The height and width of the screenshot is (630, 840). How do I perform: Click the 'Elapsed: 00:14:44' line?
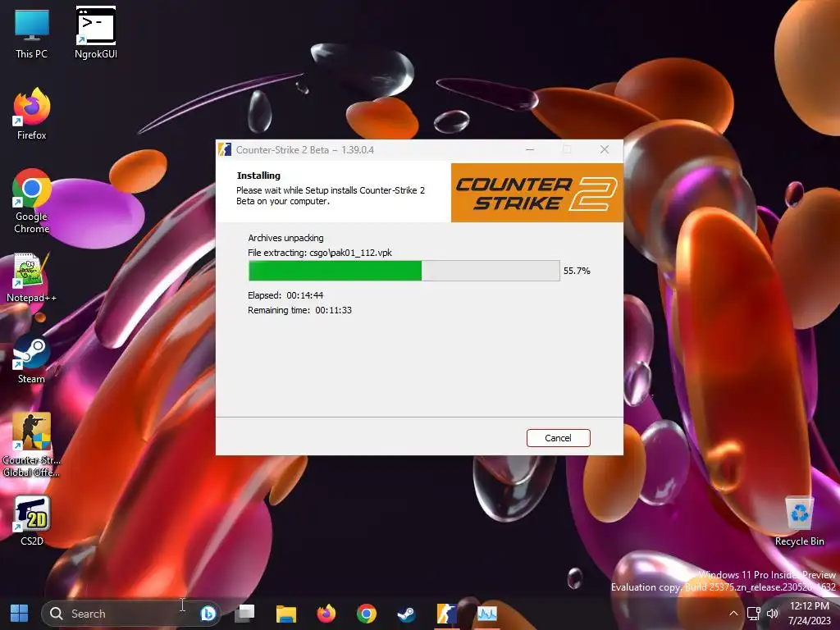tap(285, 295)
